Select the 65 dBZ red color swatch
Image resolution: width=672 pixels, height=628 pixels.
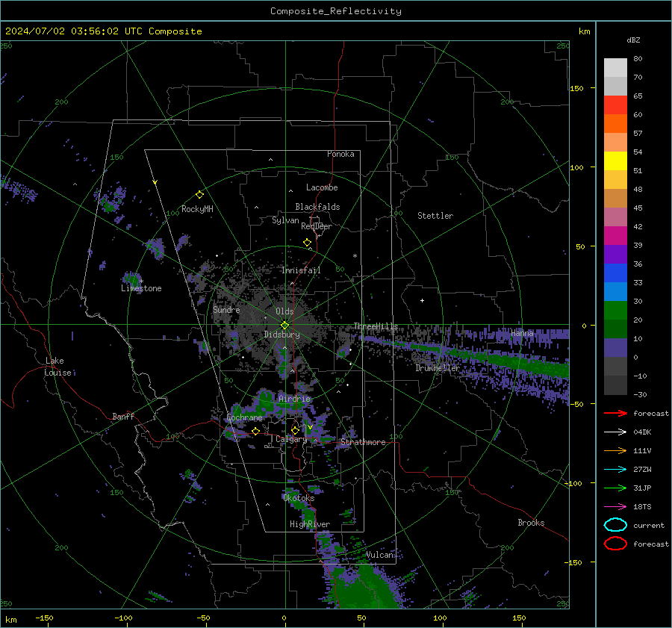tap(615, 105)
